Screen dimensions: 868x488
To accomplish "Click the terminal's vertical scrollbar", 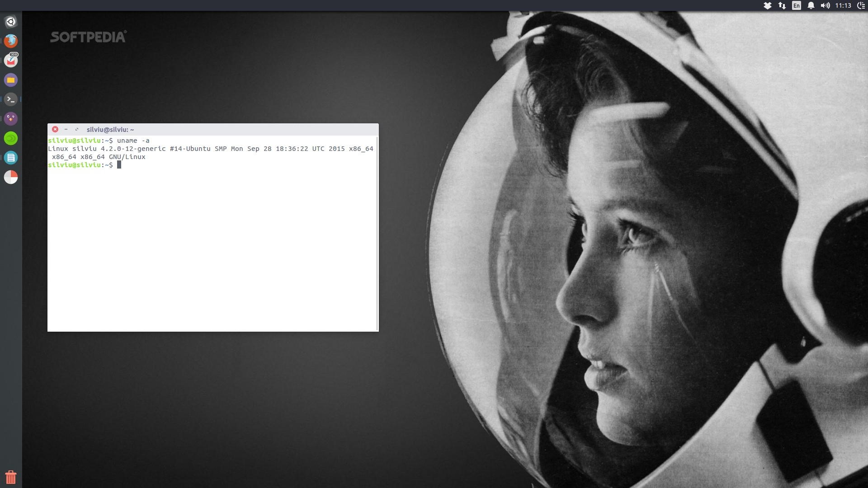I will point(377,233).
